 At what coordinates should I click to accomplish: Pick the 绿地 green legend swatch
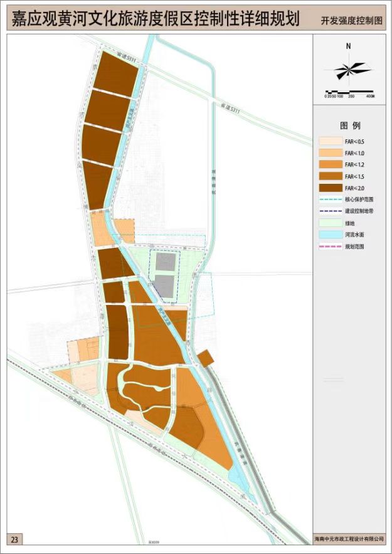tap(329, 223)
